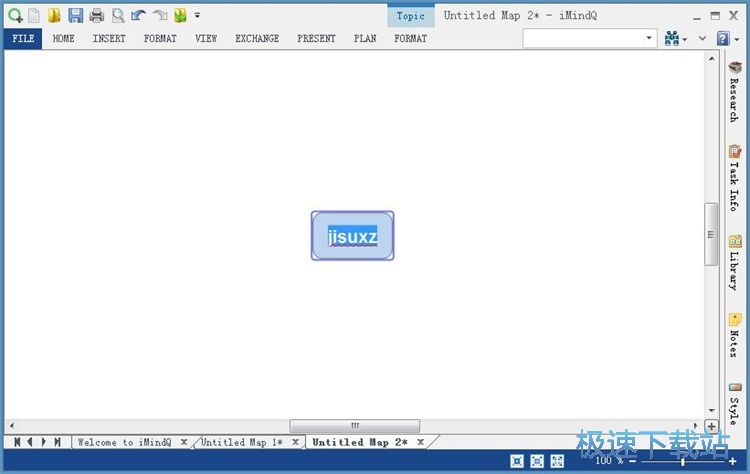This screenshot has height=474, width=750.
Task: Open the search box dropdown arrow
Action: pyautogui.click(x=649, y=38)
